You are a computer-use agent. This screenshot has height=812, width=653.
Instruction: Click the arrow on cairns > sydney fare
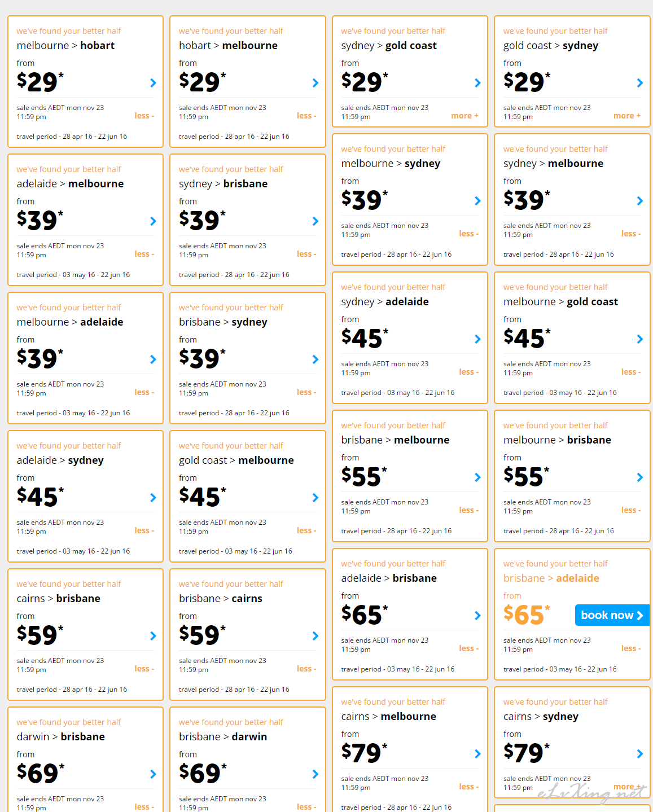(640, 754)
